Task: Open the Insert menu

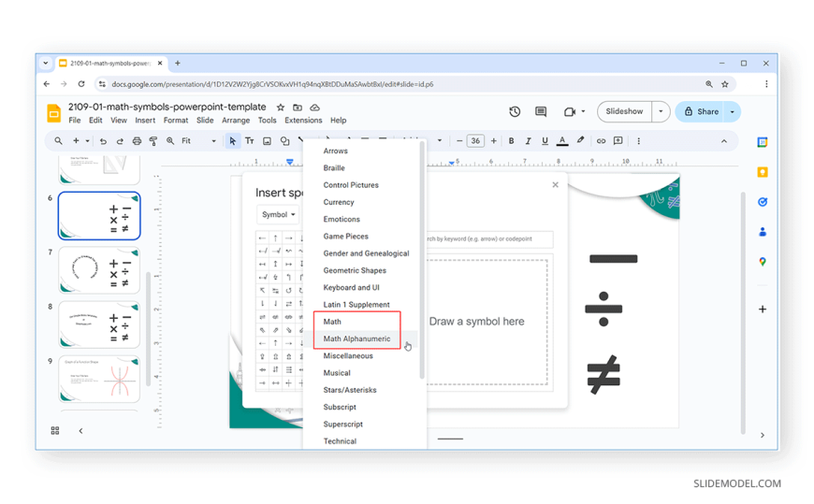Action: (145, 121)
